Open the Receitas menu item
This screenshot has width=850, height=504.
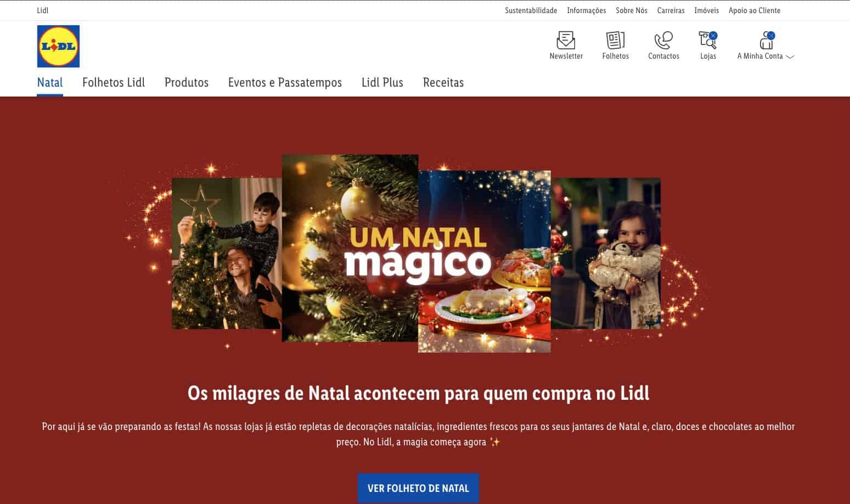443,82
